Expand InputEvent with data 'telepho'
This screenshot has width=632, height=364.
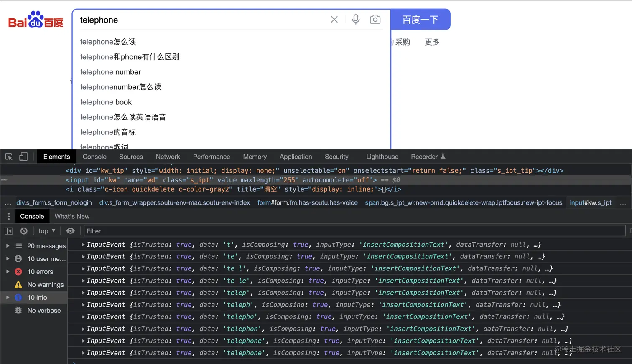click(83, 316)
